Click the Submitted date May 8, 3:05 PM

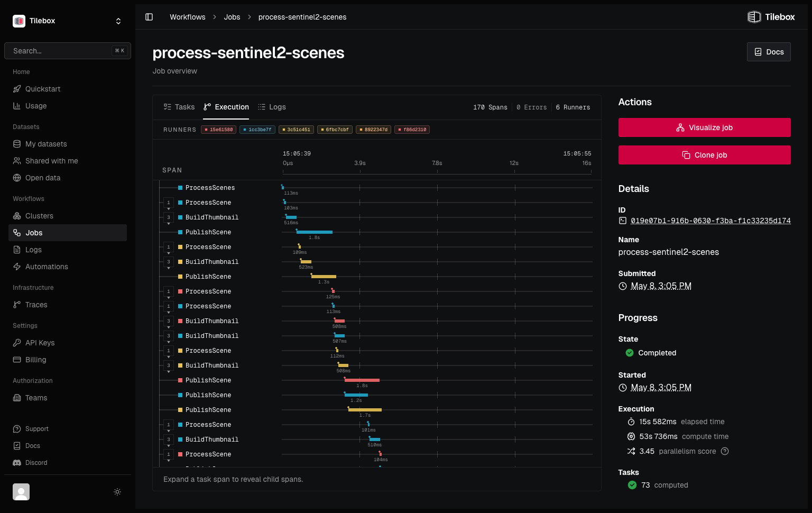[661, 286]
